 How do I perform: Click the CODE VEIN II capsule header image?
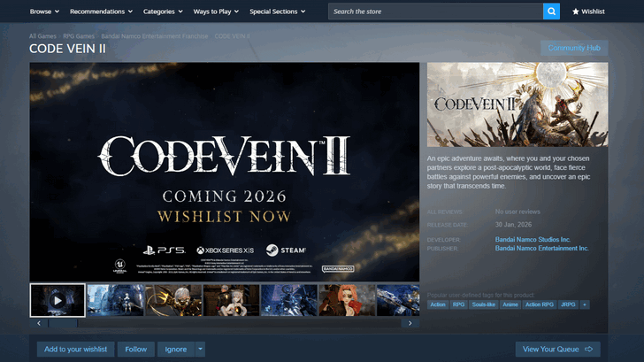click(x=517, y=104)
